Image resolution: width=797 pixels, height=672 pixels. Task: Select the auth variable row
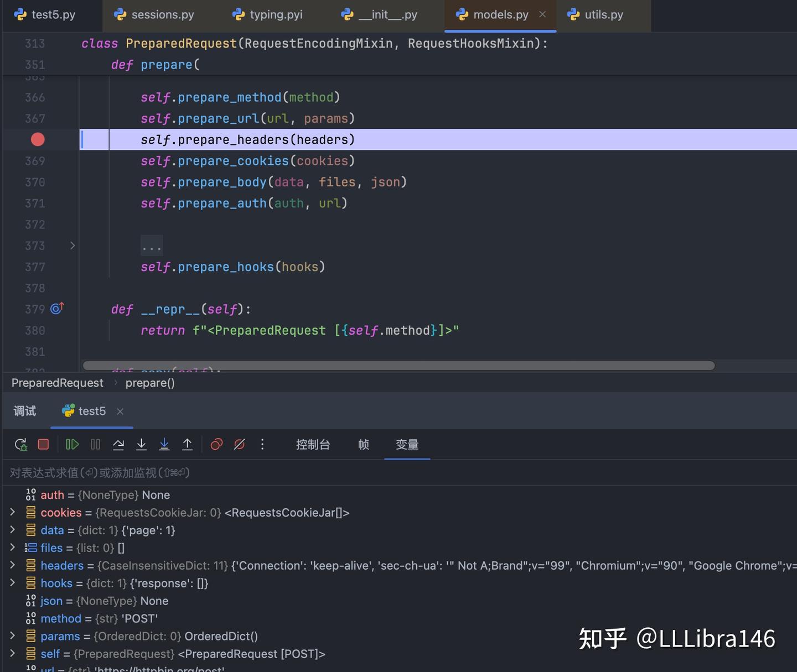click(x=400, y=495)
